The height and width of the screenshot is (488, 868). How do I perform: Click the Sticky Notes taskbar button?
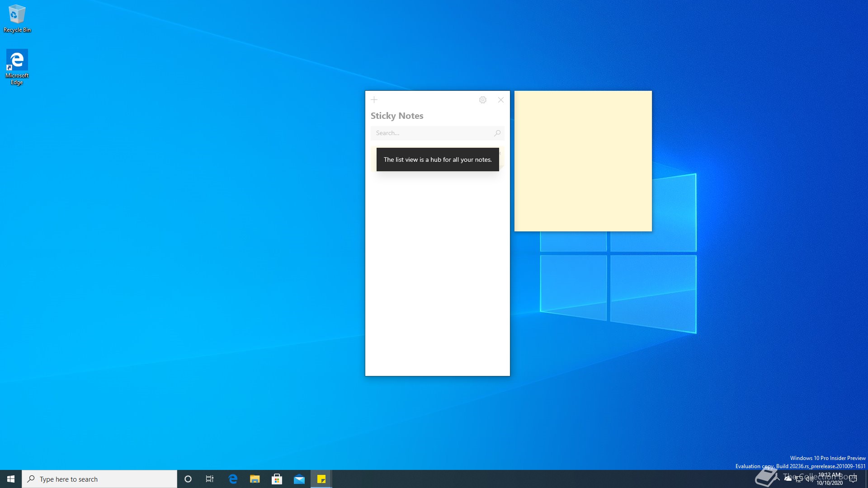coord(321,479)
